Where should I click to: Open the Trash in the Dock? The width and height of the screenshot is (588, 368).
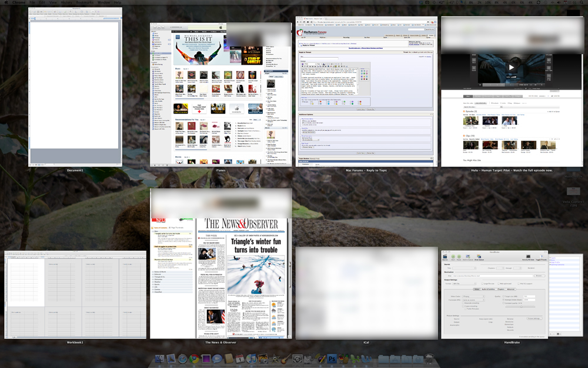[x=429, y=359]
